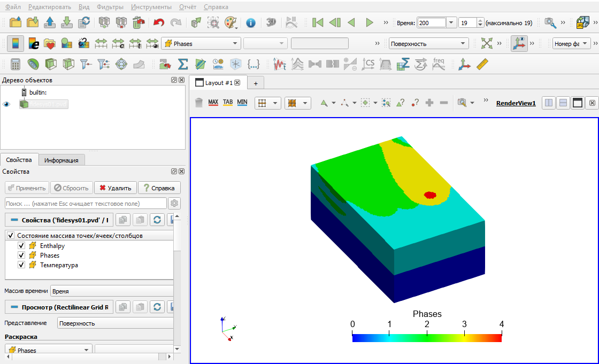Toggle color legend visibility icon
Image resolution: width=599 pixels, height=364 pixels.
click(16, 43)
